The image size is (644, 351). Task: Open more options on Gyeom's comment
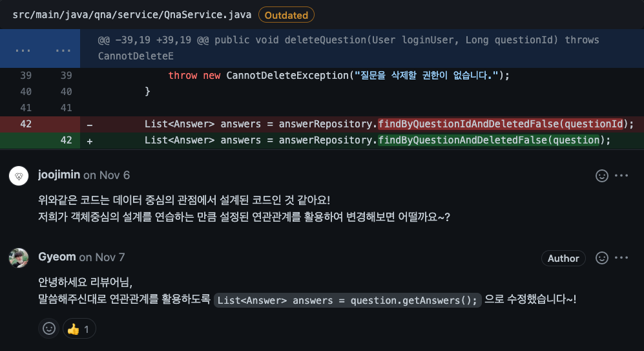pos(621,258)
